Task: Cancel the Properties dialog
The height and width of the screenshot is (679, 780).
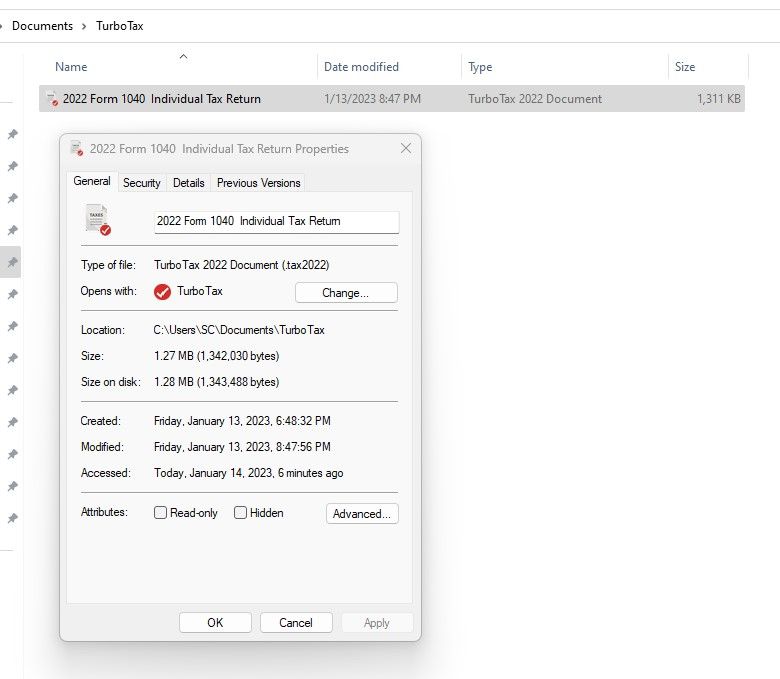Action: [295, 622]
